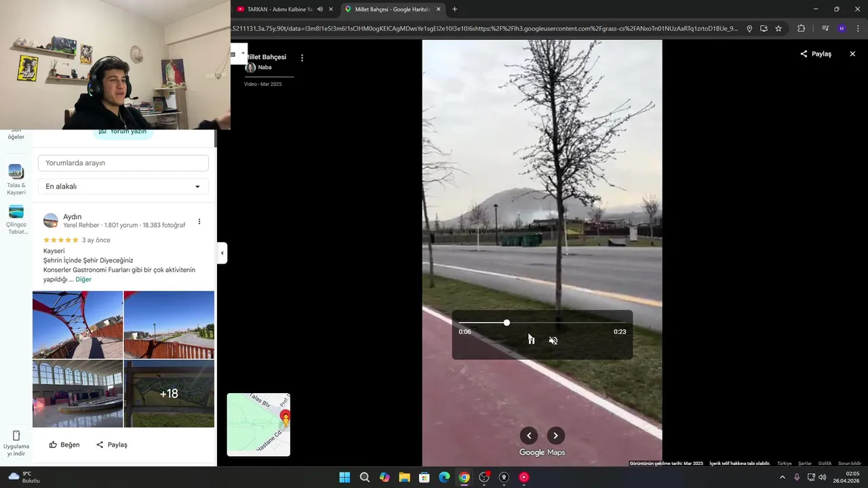Share this video via the Paylaş button
Image resolution: width=868 pixels, height=488 pixels.
click(x=816, y=54)
